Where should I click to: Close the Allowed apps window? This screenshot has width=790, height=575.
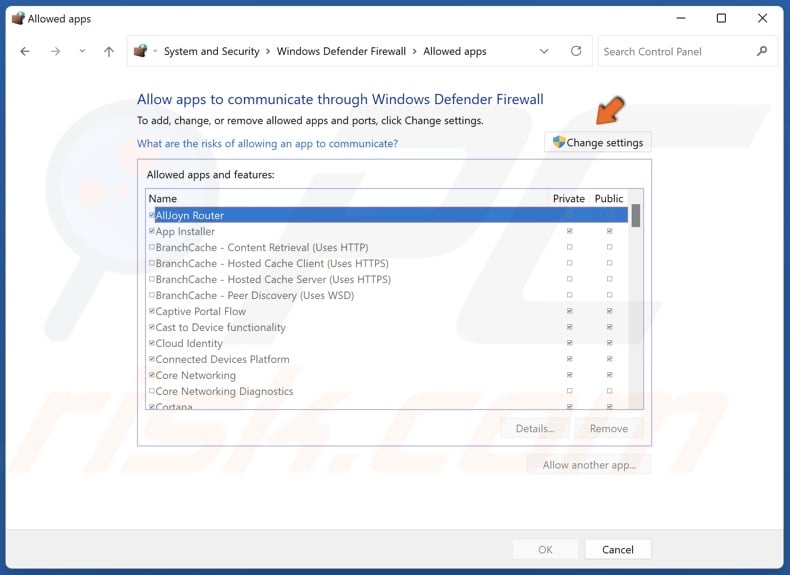[762, 18]
